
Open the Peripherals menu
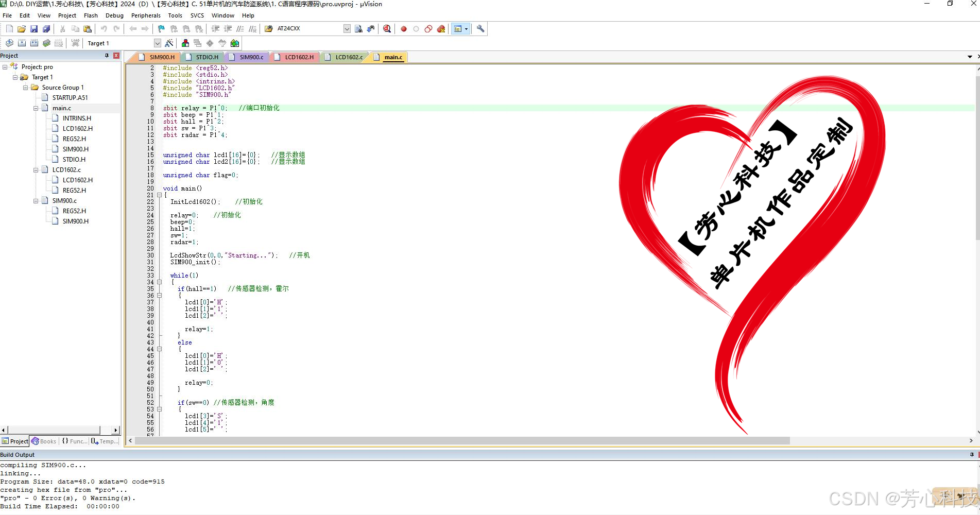[x=146, y=15]
